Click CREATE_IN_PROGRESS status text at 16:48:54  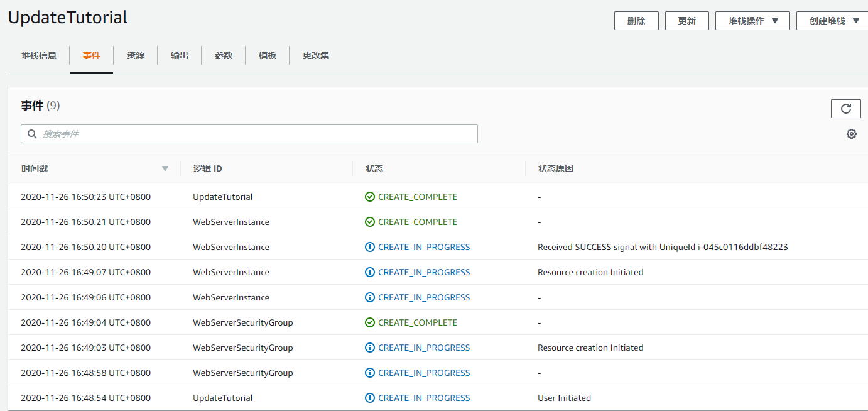(424, 398)
